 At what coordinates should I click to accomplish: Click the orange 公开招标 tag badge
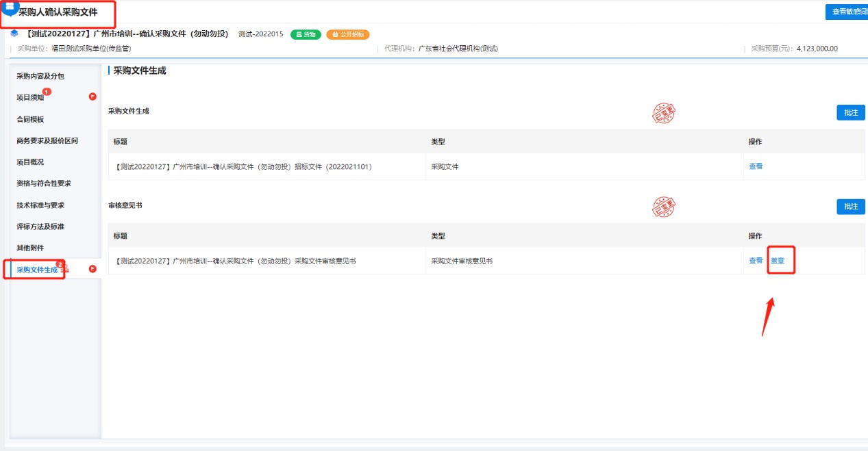coord(347,34)
